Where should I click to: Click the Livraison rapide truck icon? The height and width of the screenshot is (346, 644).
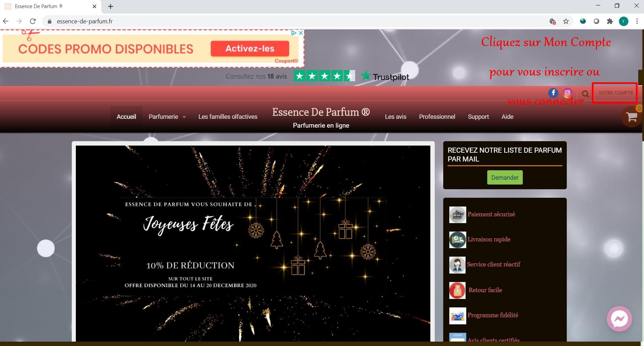(457, 240)
